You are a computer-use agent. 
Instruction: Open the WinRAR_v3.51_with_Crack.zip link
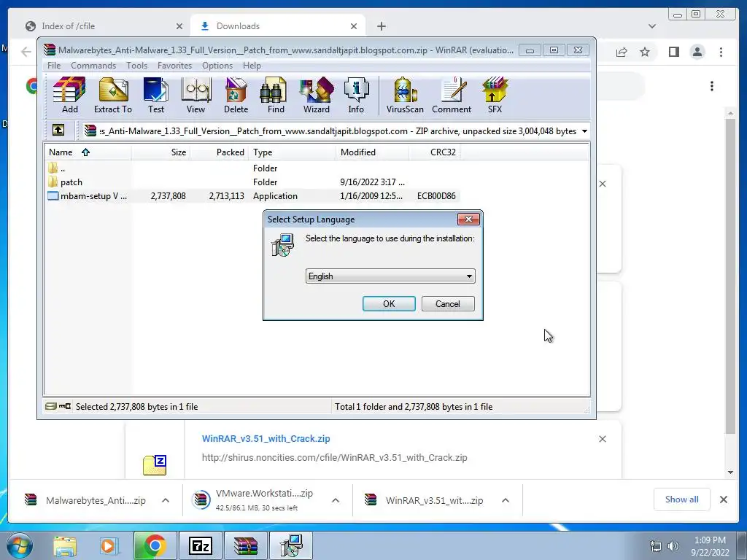(266, 438)
